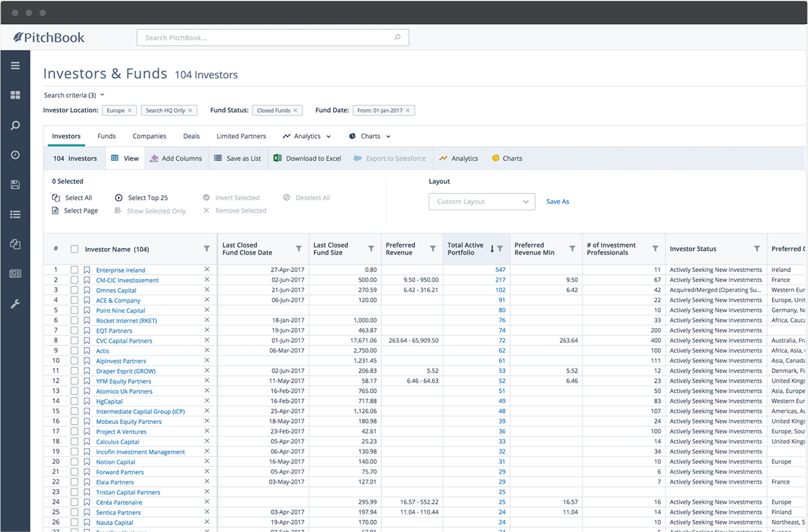Open the Custom Layout dropdown
This screenshot has width=808, height=532.
coord(482,201)
